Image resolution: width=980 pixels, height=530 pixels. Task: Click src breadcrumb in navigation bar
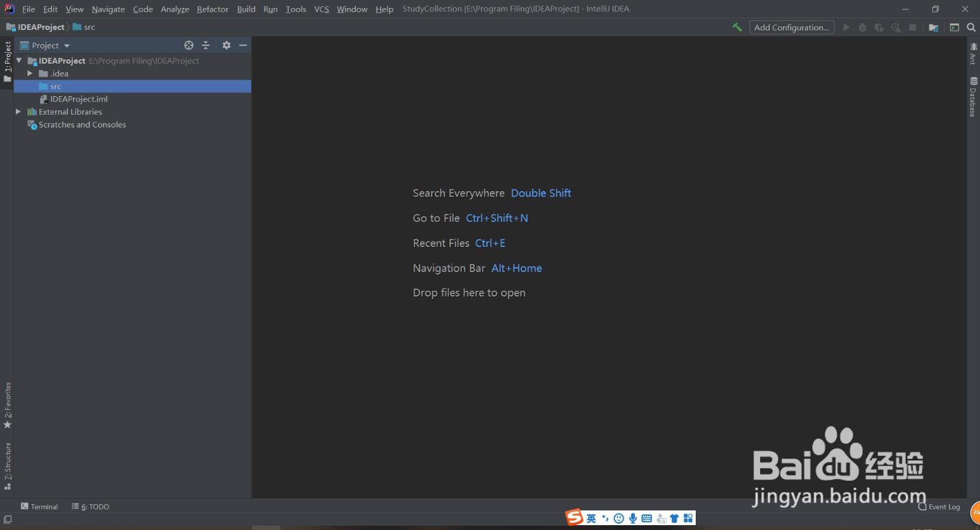pos(84,27)
